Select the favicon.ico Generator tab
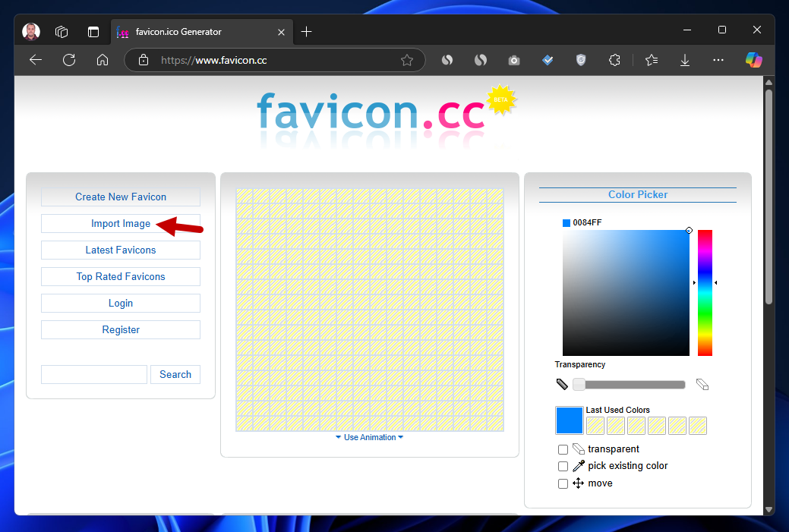 coord(201,32)
